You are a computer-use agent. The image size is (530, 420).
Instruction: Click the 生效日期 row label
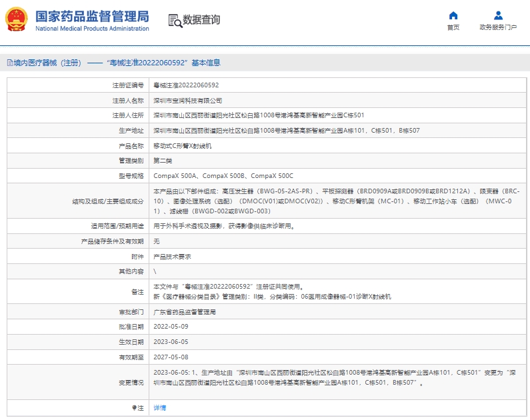131,342
